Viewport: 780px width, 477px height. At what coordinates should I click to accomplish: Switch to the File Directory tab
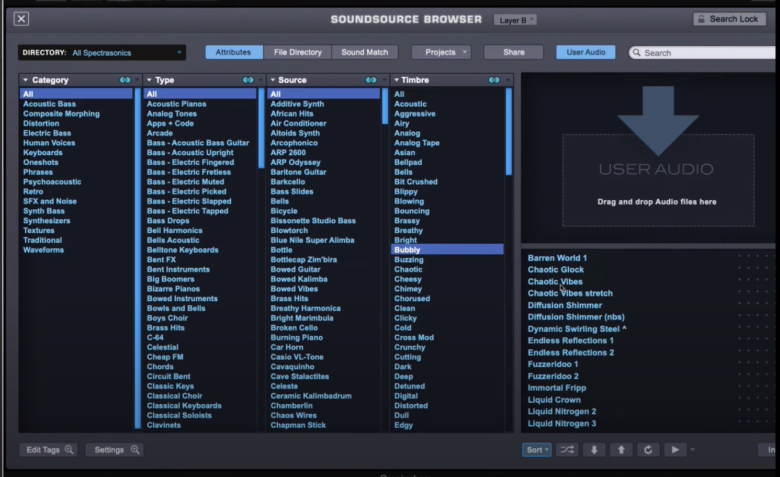click(297, 52)
